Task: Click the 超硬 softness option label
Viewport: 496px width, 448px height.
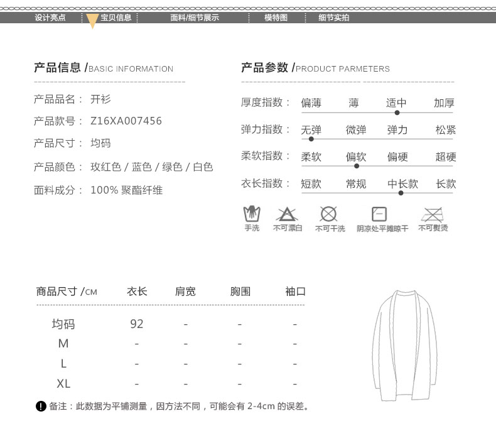Action: (x=446, y=156)
